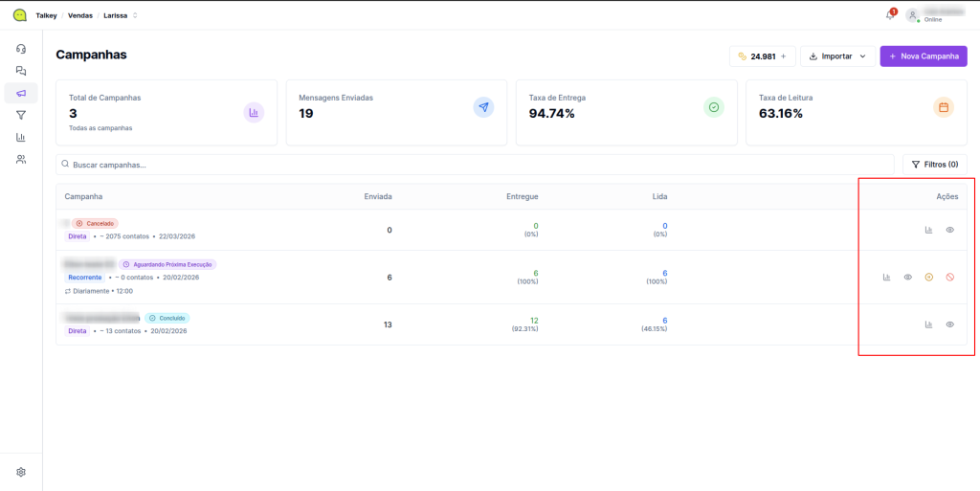Image resolution: width=980 pixels, height=491 pixels.
Task: Open the funnel icon in the sidebar
Action: point(21,115)
